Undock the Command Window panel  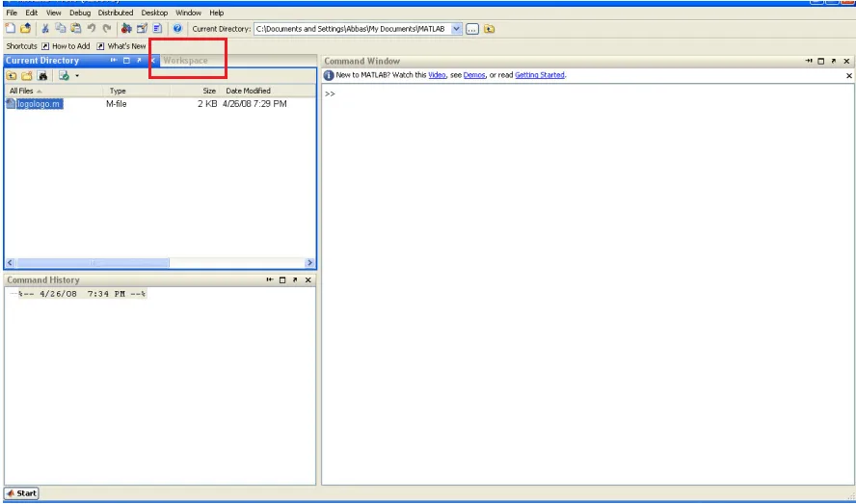(834, 61)
